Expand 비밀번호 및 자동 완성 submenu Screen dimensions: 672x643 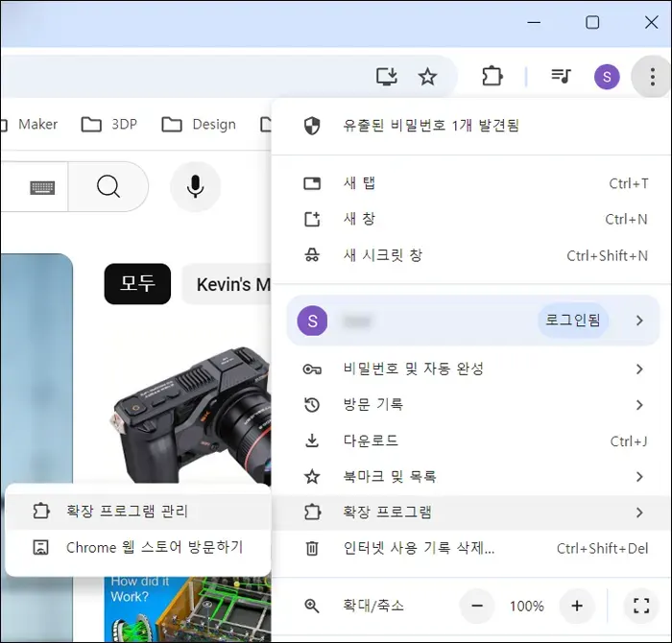pos(471,369)
